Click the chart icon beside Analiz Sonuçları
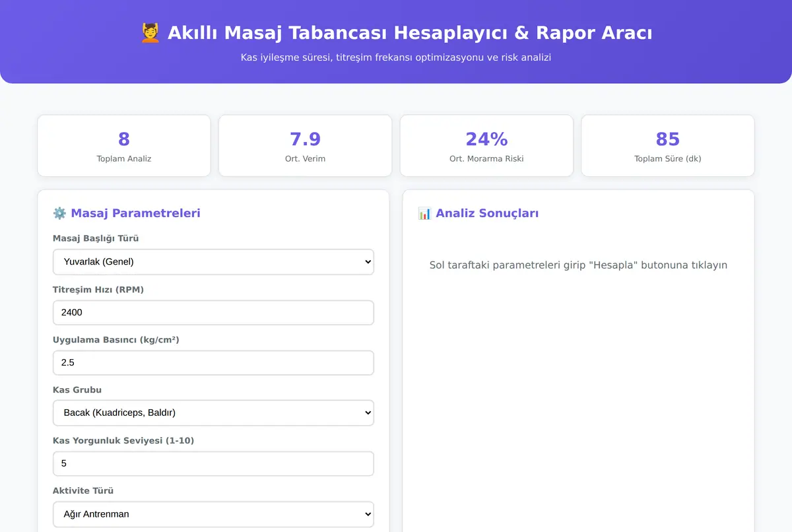 (424, 213)
